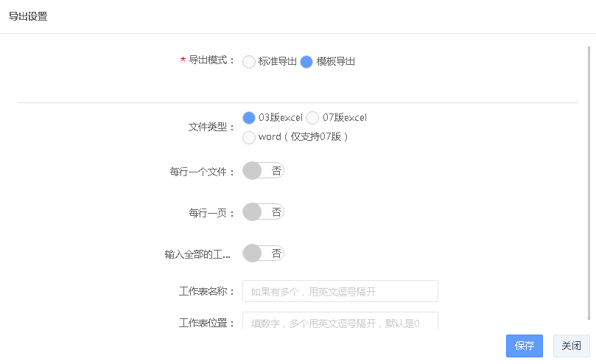Click the 工作表名称 label text
This screenshot has height=364, width=596.
click(x=206, y=291)
